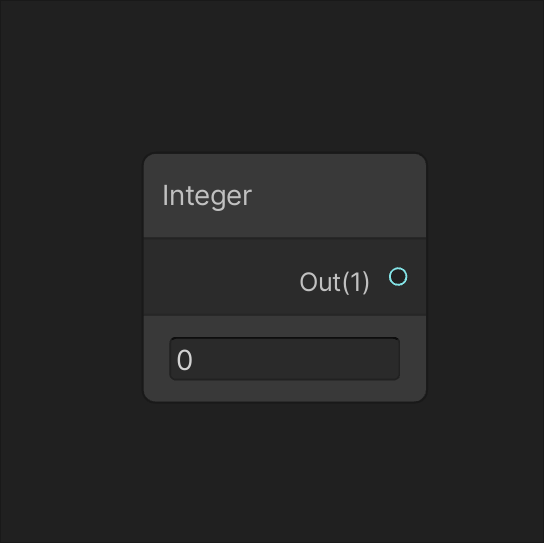544x543 pixels.
Task: Click the cyan Out(1) output port
Action: (398, 277)
